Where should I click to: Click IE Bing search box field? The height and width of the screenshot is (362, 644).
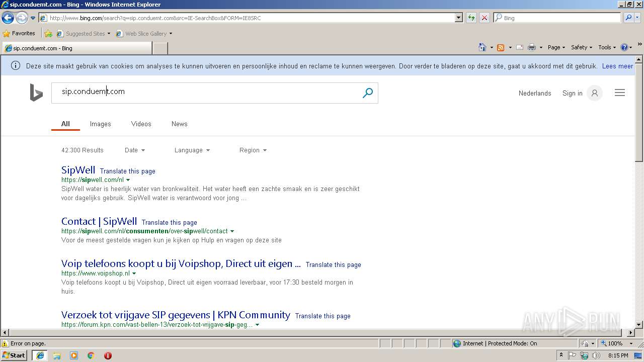(557, 18)
